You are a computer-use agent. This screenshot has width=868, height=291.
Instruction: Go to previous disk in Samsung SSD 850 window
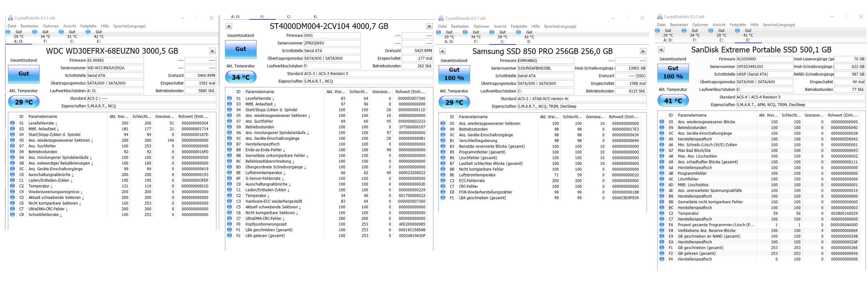pos(443,51)
